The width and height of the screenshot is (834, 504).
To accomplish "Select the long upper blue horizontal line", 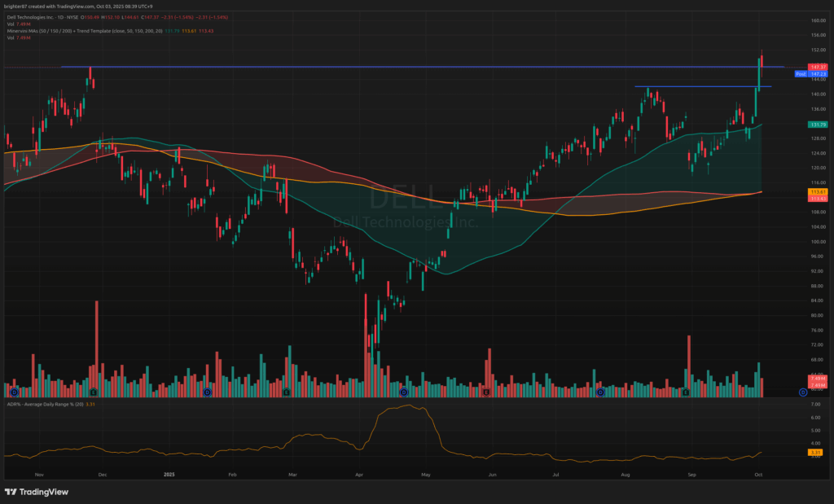I will point(407,67).
